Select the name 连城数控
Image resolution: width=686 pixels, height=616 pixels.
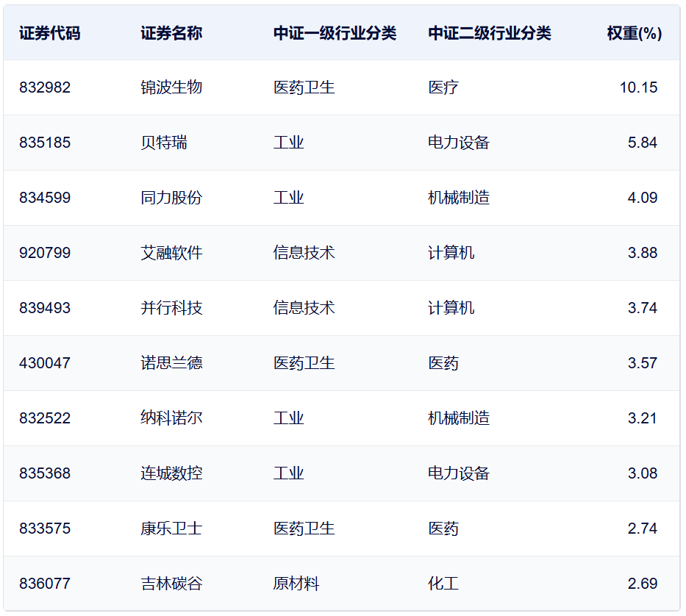[171, 473]
